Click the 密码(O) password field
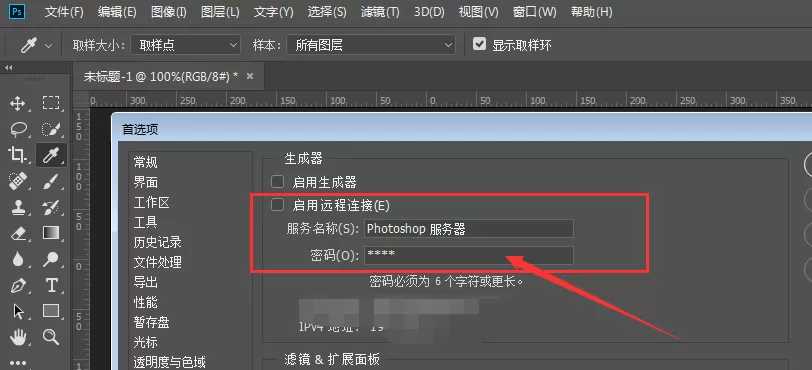The image size is (812, 370). click(x=469, y=255)
